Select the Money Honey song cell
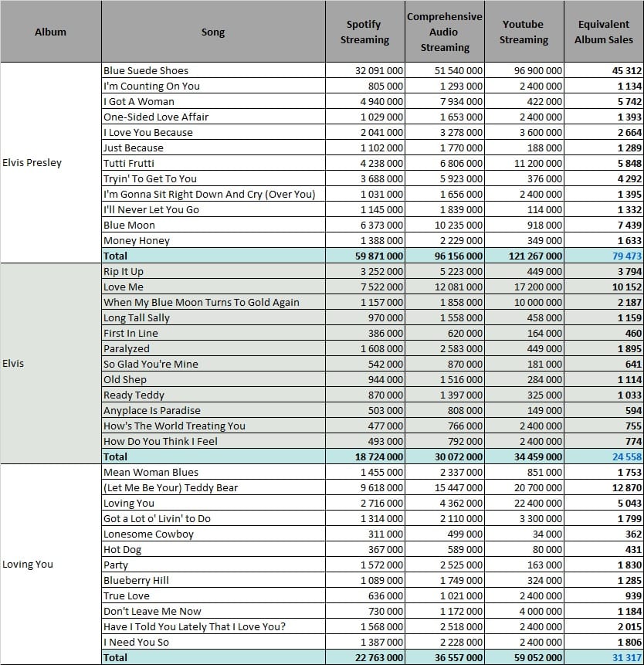The height and width of the screenshot is (665, 644). (x=213, y=240)
